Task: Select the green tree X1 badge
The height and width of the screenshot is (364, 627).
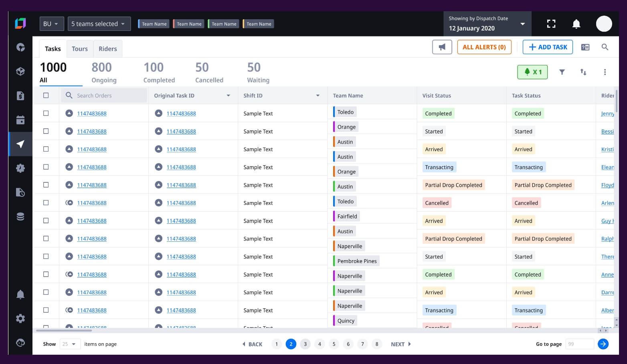Action: pos(532,72)
